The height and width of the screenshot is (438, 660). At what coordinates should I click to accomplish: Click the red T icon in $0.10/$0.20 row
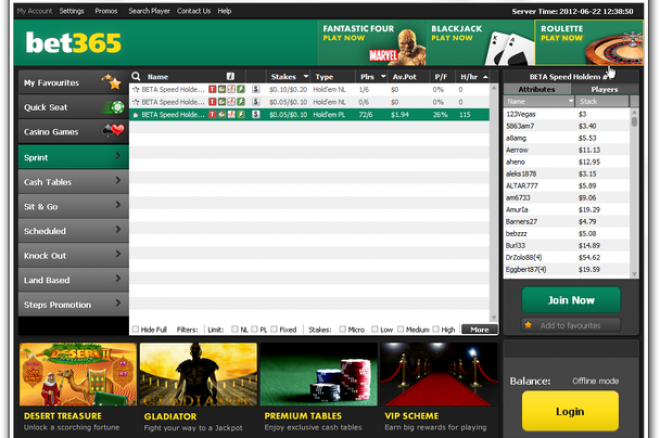[x=212, y=89]
